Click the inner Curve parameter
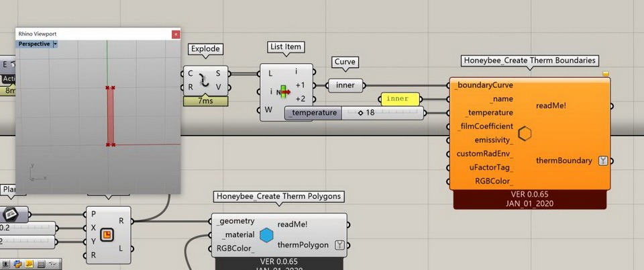The width and height of the screenshot is (644, 270). tap(345, 85)
